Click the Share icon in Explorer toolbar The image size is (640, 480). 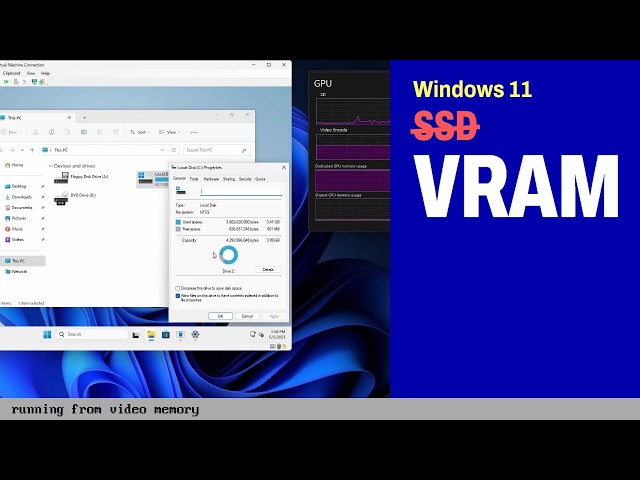(x=100, y=132)
